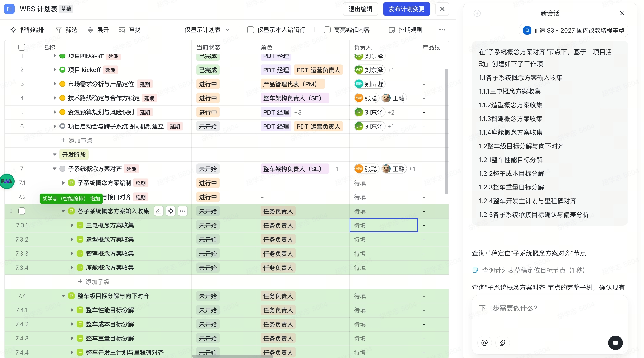Click 退出编辑 button
This screenshot has width=644, height=358.
[360, 9]
